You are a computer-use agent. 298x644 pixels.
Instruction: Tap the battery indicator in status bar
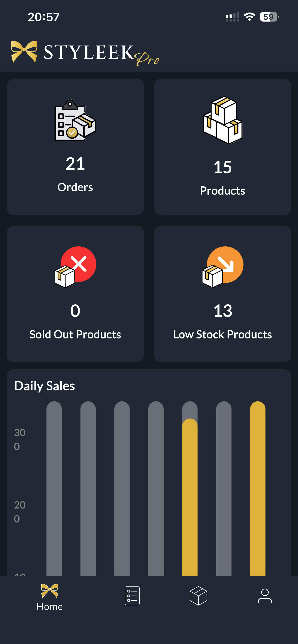click(x=269, y=17)
